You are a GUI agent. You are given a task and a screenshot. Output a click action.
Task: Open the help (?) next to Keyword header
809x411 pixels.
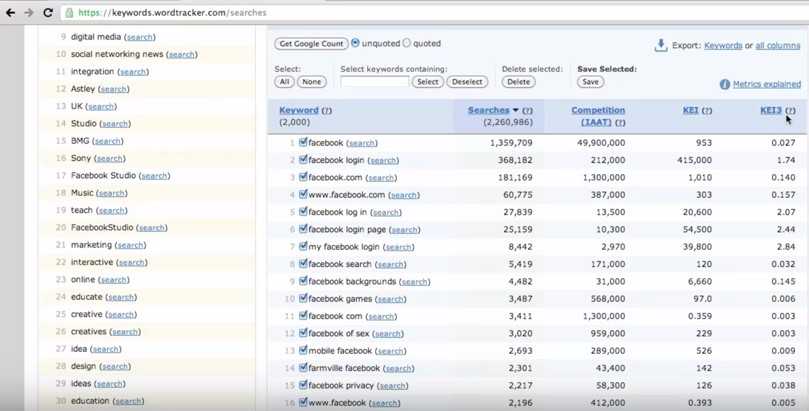pyautogui.click(x=327, y=111)
